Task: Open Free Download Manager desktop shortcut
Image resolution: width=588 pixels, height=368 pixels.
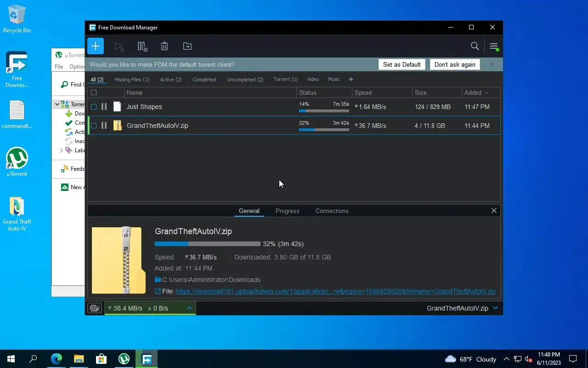Action: tap(17, 69)
